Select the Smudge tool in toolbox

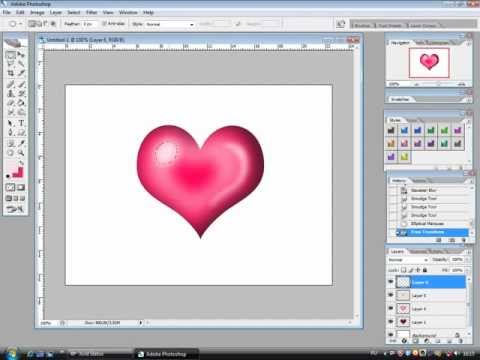click(11, 112)
